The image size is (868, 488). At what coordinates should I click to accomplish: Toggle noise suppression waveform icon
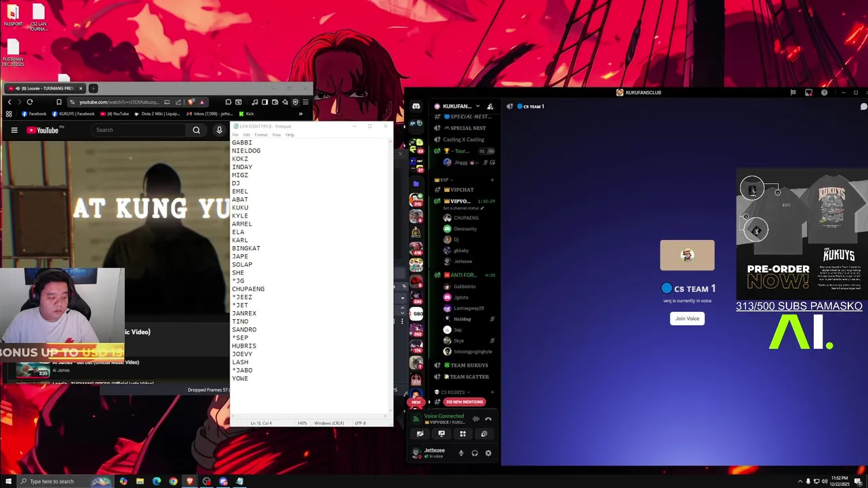476,419
